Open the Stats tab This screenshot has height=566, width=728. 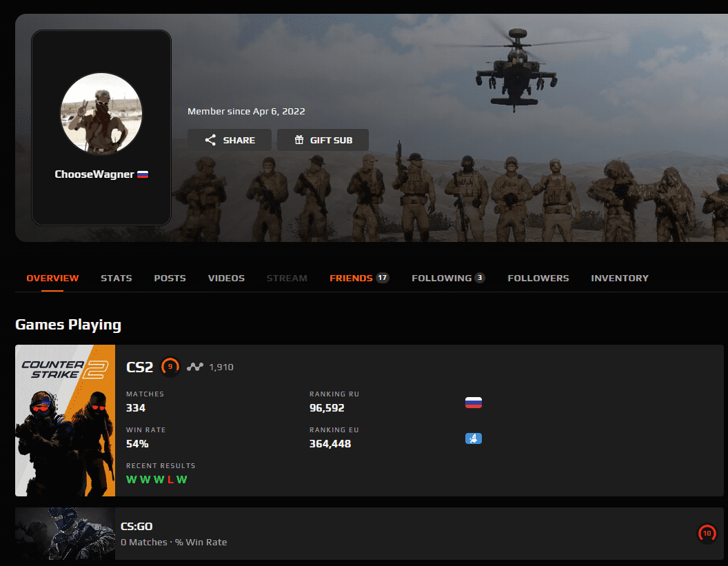[x=116, y=278]
